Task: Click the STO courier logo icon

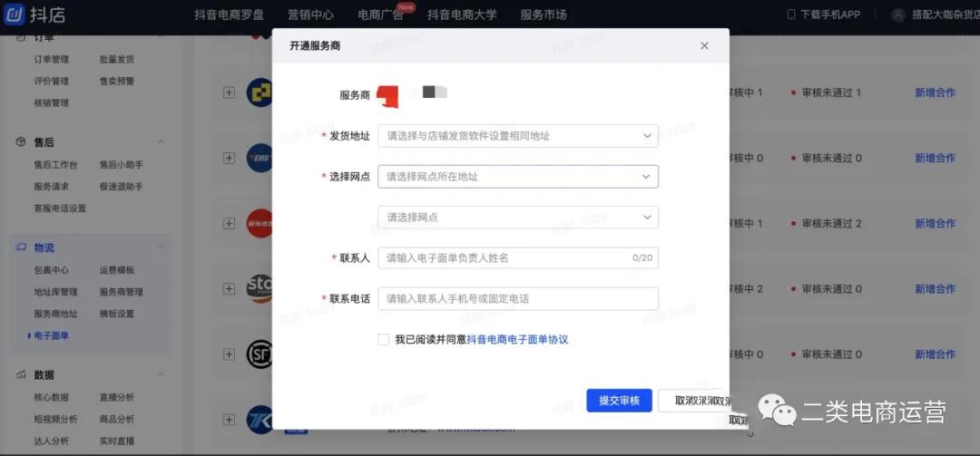Action: point(260,288)
